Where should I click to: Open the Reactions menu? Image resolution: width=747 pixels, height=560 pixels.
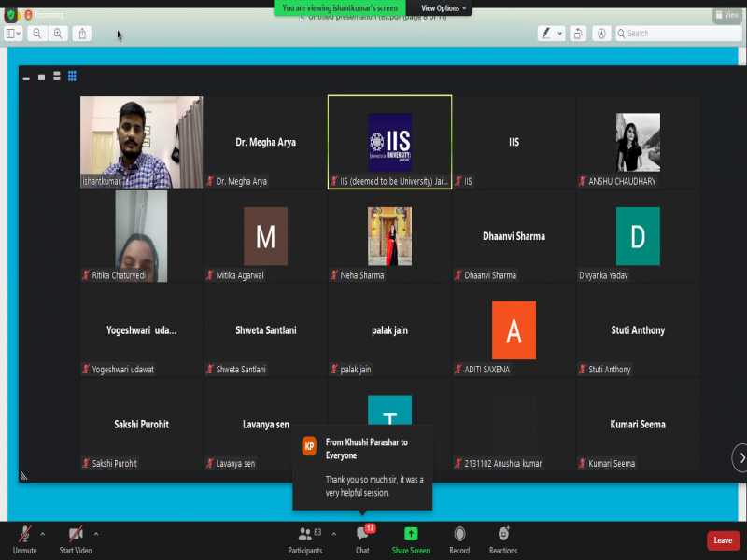click(x=503, y=539)
